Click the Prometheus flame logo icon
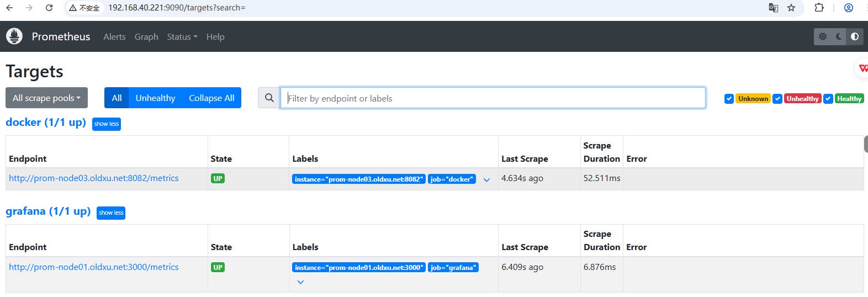 click(14, 36)
